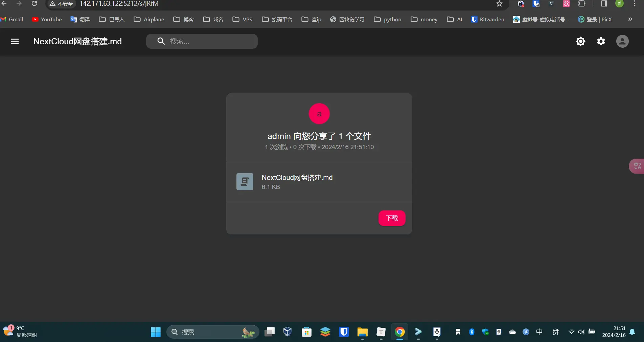Open the Windows Start menu
Viewport: 644px width, 342px height.
pyautogui.click(x=156, y=332)
